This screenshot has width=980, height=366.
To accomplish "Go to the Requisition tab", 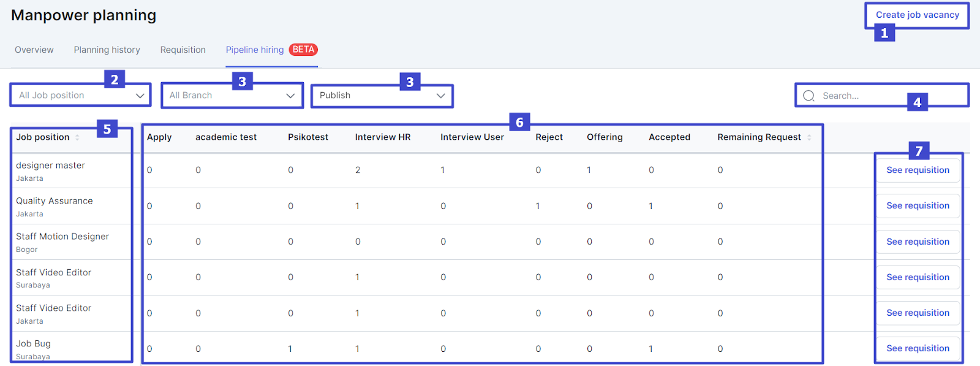I will [x=183, y=50].
